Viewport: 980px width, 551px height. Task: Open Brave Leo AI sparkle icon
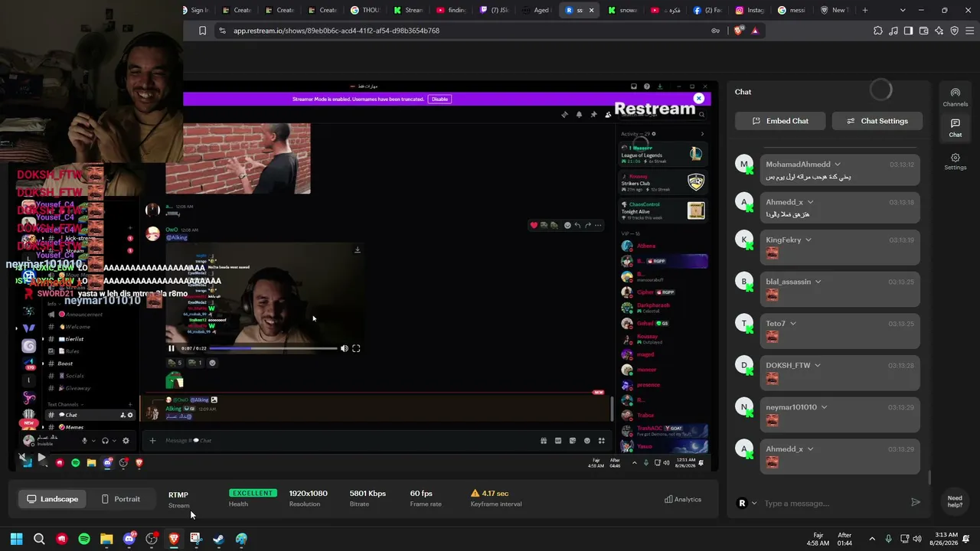(939, 31)
